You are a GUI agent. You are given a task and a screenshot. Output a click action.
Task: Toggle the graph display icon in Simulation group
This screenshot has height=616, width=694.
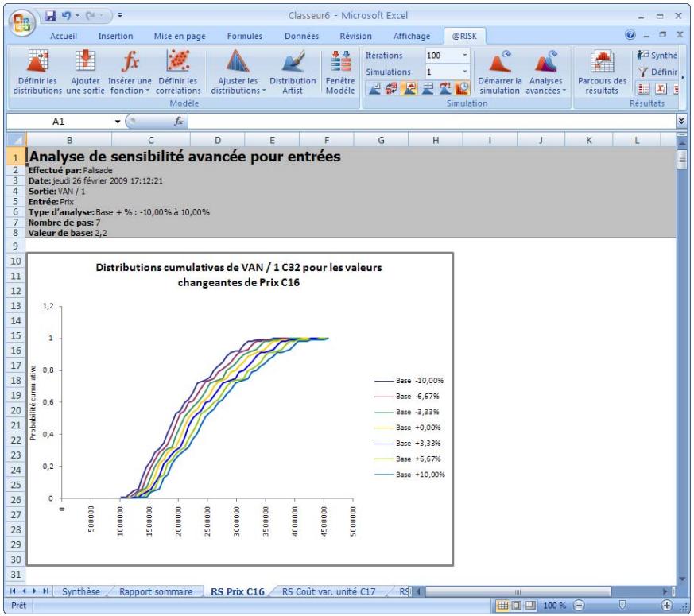click(408, 89)
